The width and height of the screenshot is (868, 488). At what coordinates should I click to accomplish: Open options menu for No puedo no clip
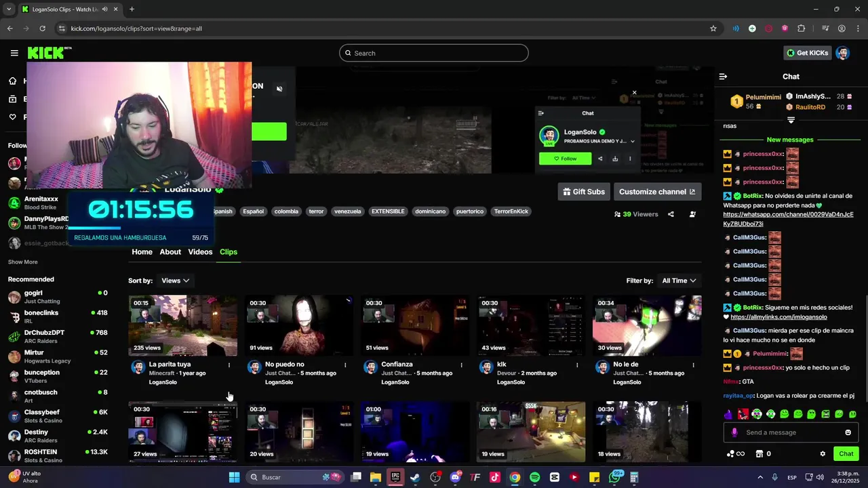pyautogui.click(x=345, y=365)
